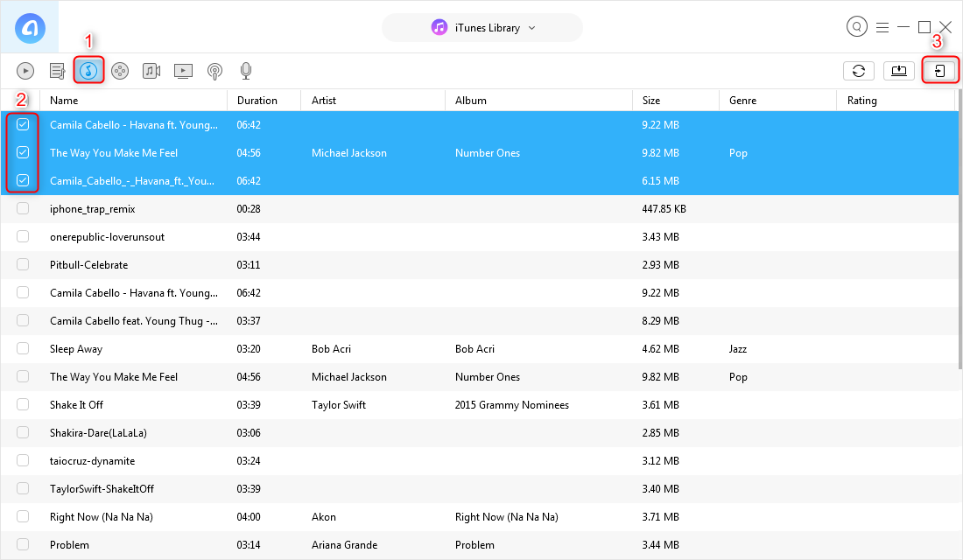
Task: Click the Jazz genre cell
Action: pos(738,349)
